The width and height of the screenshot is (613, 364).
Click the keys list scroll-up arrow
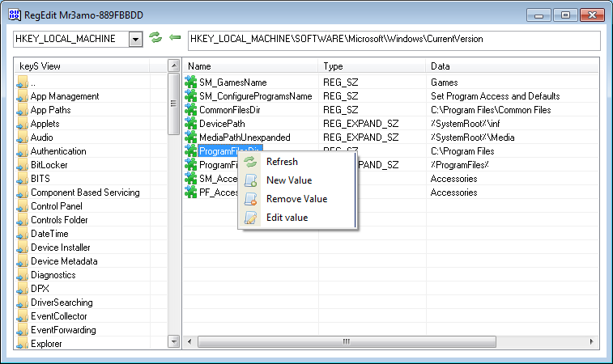pyautogui.click(x=173, y=66)
